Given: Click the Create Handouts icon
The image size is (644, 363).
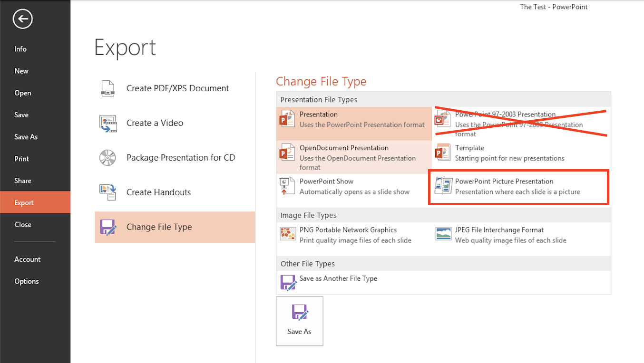Looking at the screenshot, I should coord(107,192).
